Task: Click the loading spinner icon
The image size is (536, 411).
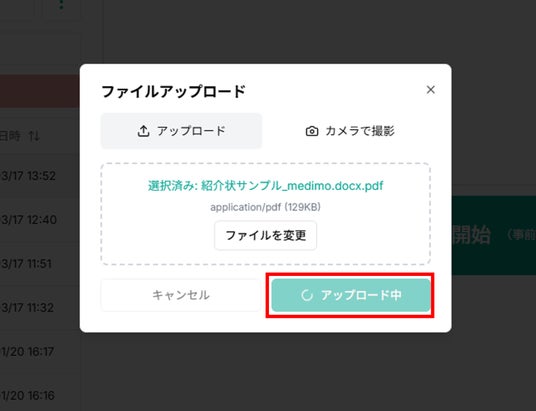Action: click(307, 295)
